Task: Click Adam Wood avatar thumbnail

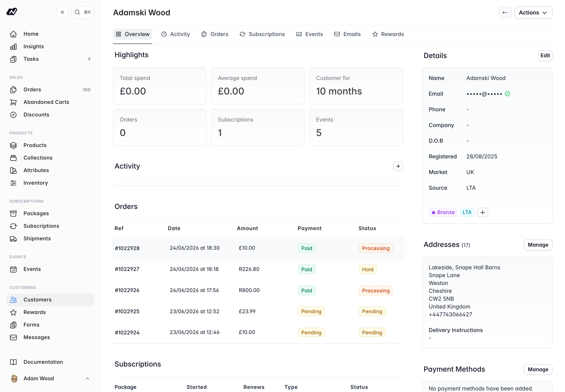Action: 14,379
